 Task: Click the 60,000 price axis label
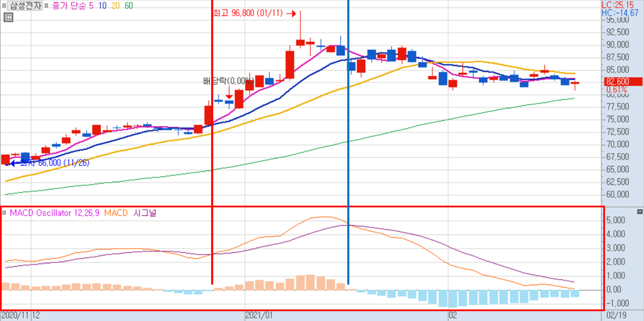click(x=618, y=194)
